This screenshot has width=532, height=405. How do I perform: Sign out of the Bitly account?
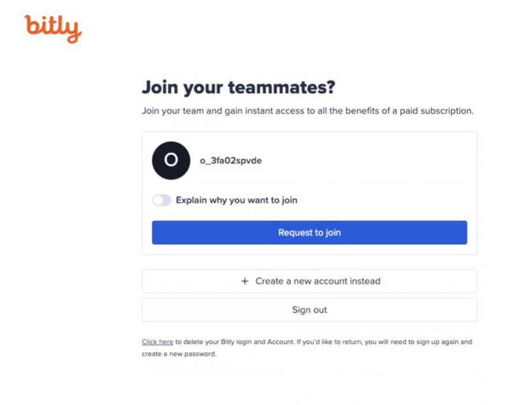pos(309,310)
